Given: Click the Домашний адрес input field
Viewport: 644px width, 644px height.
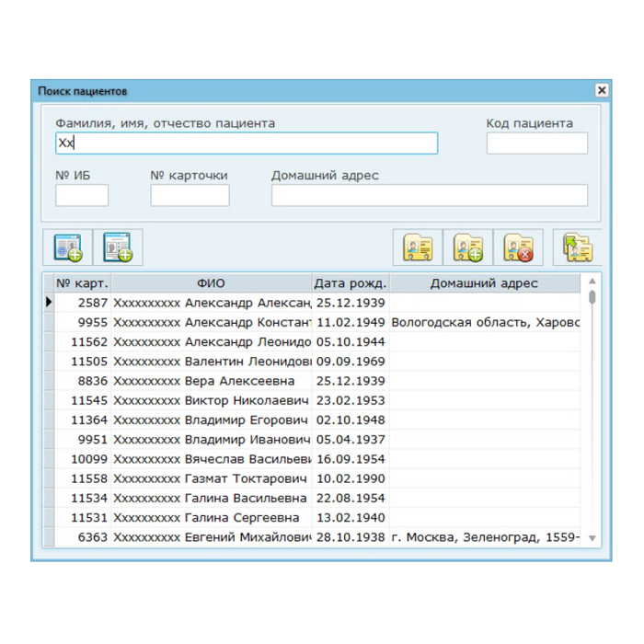Looking at the screenshot, I should [x=429, y=195].
